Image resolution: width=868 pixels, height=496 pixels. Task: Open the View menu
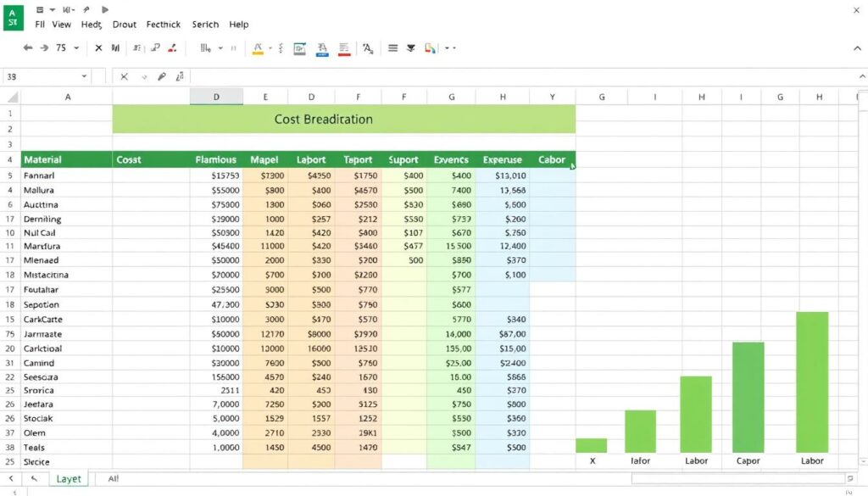point(61,25)
